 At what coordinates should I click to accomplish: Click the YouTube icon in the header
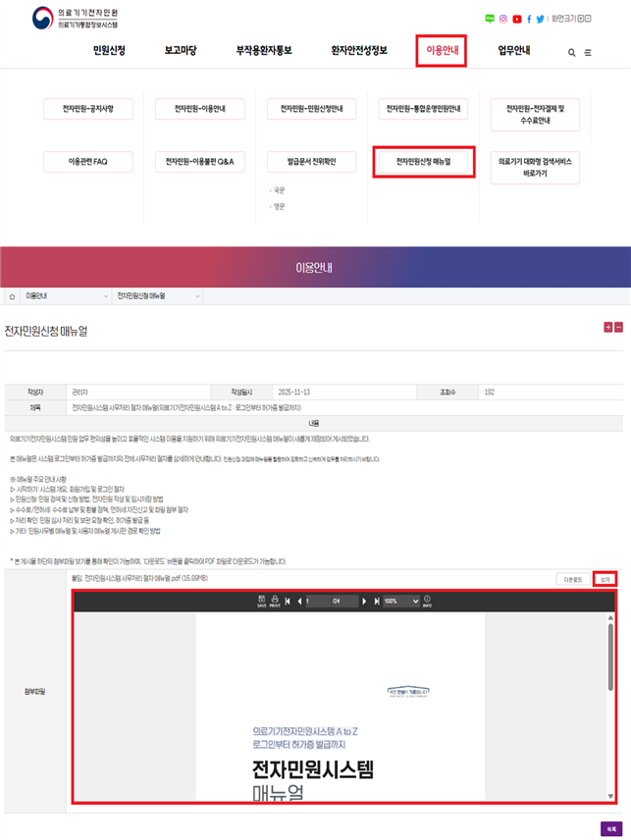click(x=517, y=19)
